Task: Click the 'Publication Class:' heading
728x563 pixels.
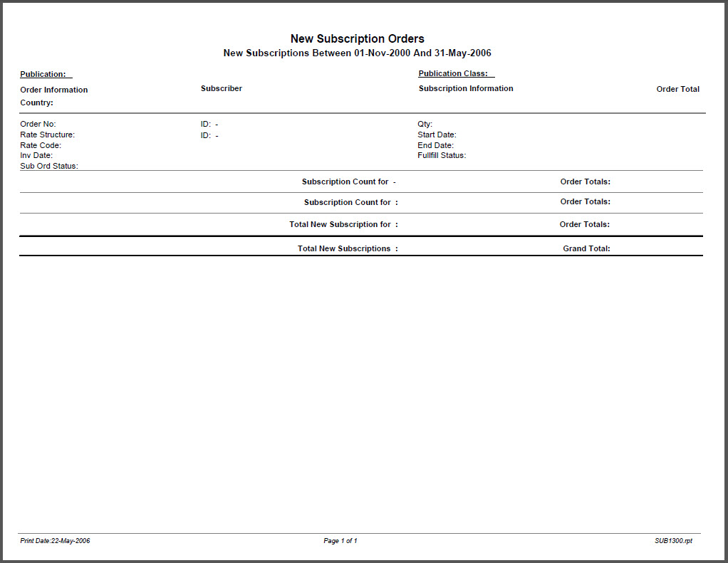Action: 453,73
